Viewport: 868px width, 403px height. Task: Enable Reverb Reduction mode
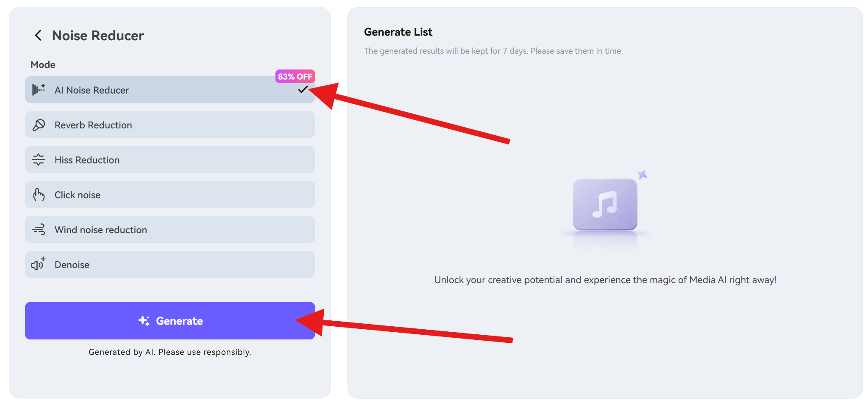pyautogui.click(x=170, y=125)
